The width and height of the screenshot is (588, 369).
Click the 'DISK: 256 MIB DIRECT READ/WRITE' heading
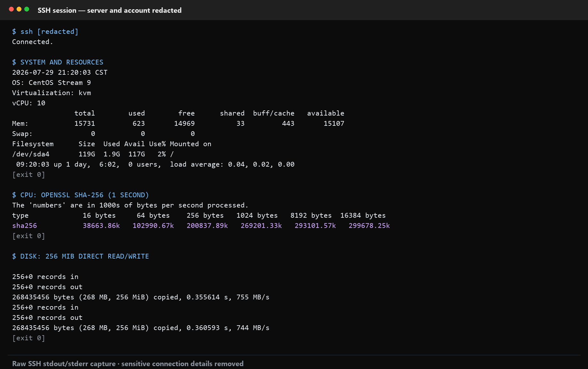(85, 256)
